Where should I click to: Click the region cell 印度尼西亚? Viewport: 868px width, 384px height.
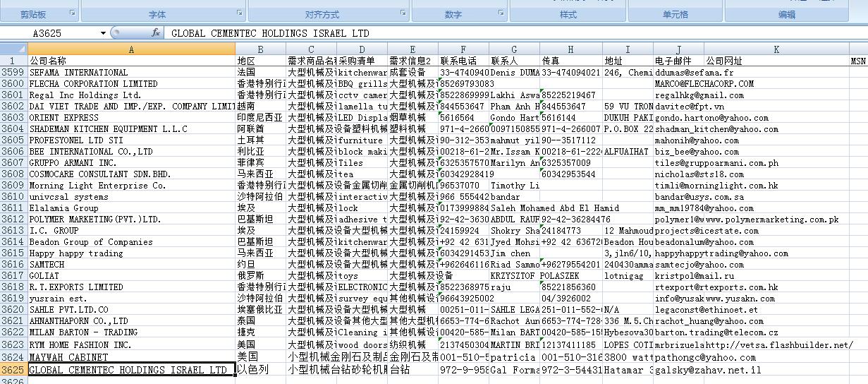261,117
